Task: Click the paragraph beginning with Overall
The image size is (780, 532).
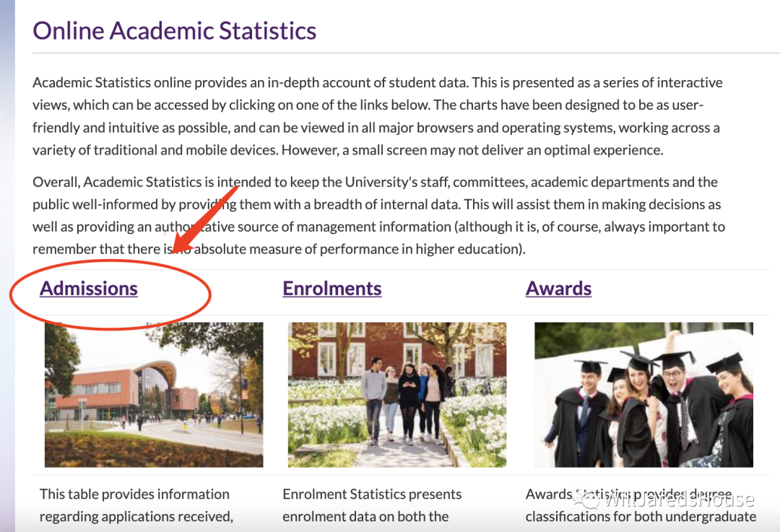Action: (x=376, y=215)
